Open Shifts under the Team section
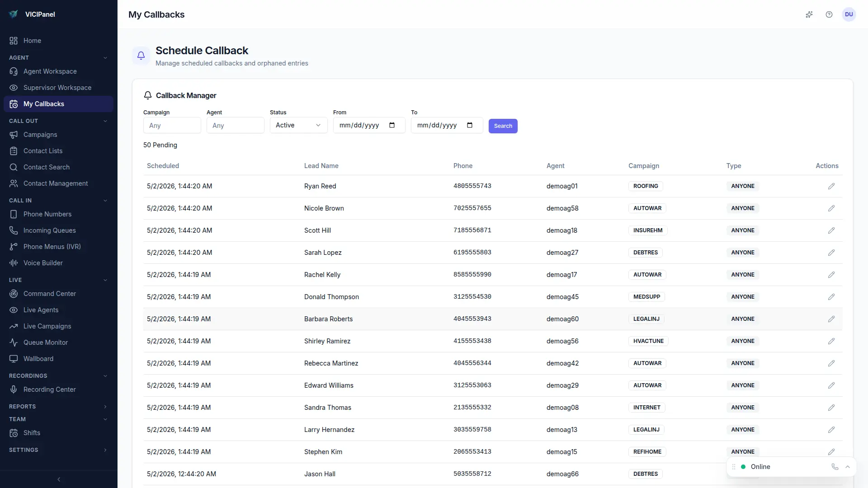Screen dimensions: 868x488 (x=31, y=433)
